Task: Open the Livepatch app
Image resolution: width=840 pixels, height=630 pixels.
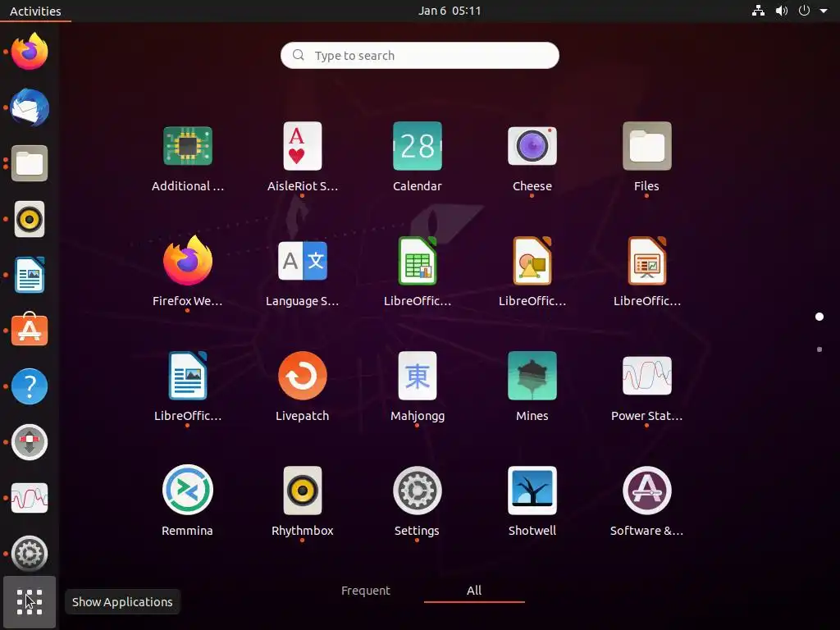Action: [302, 376]
